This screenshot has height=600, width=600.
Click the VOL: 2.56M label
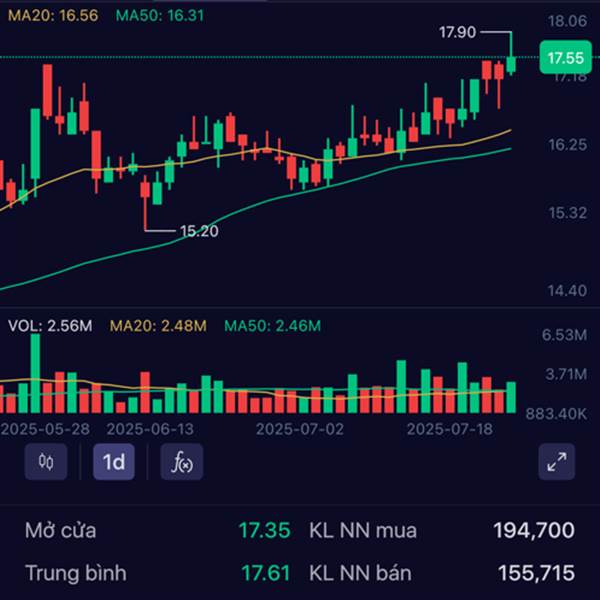click(x=50, y=326)
